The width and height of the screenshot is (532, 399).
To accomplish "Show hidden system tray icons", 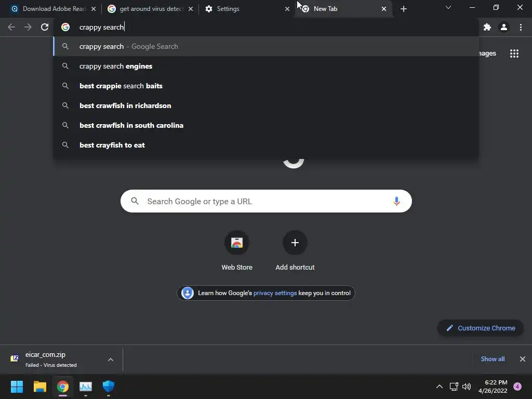I will tap(440, 387).
